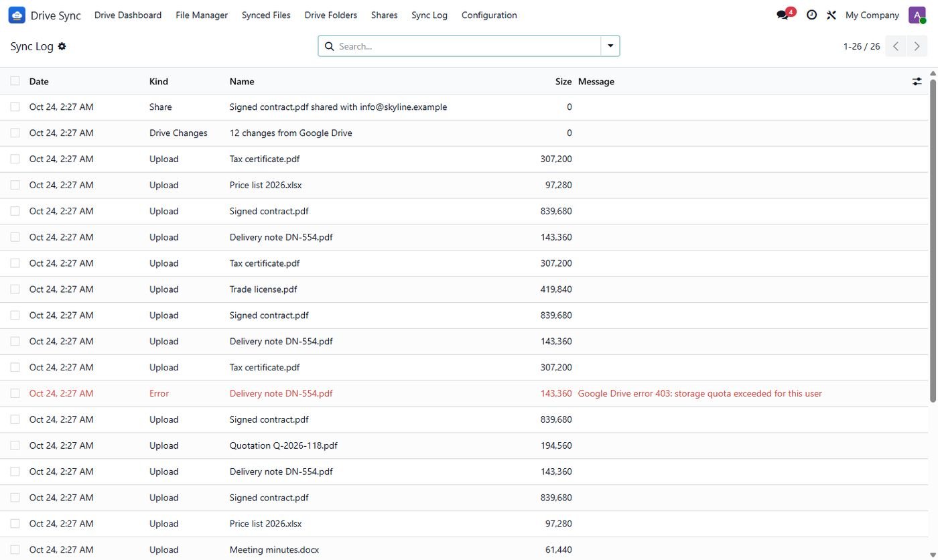
Task: Open the chat messages icon with badge
Action: coord(783,15)
